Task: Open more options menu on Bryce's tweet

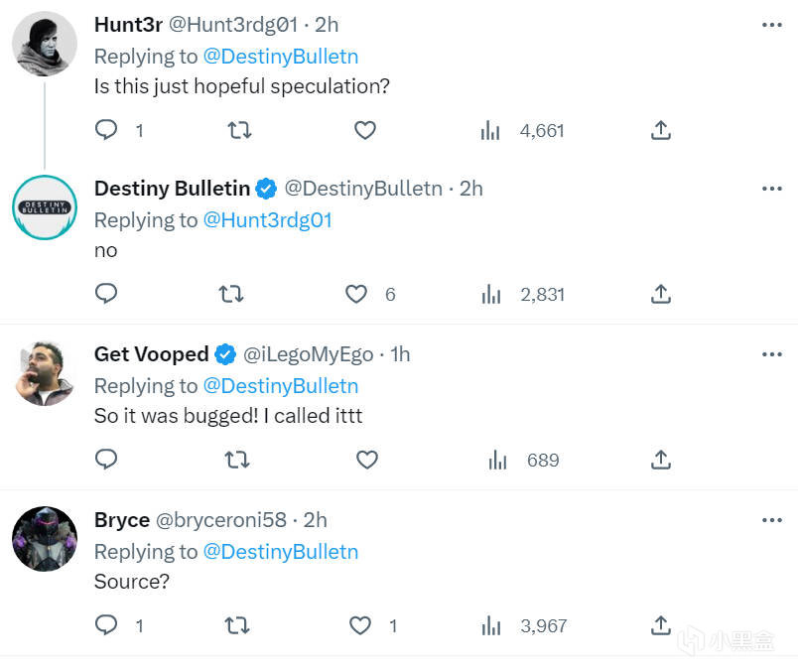Action: [x=771, y=520]
